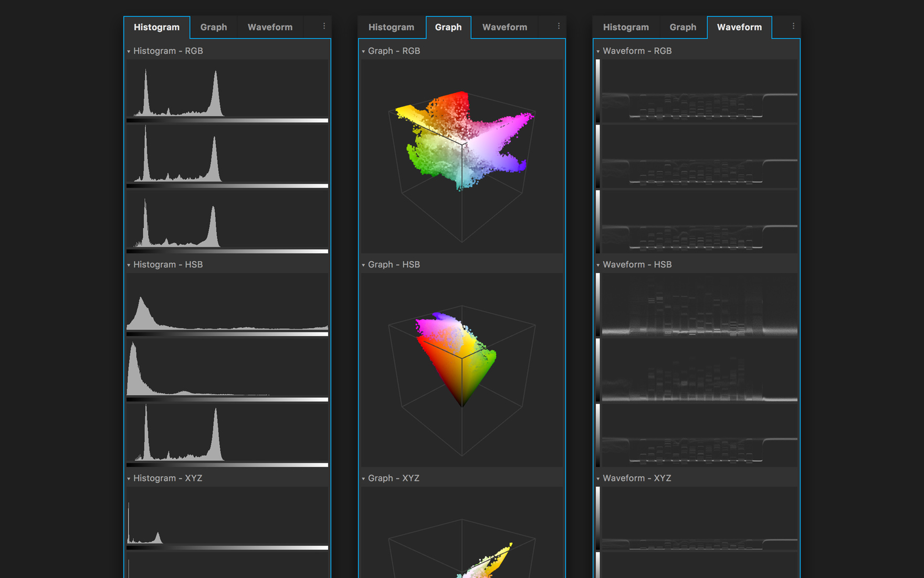The height and width of the screenshot is (578, 924).
Task: Click the HSB 3D color cone graph
Action: click(x=462, y=370)
